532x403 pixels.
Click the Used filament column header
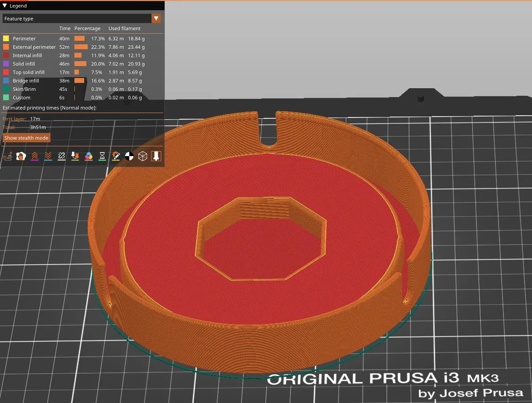tap(124, 28)
